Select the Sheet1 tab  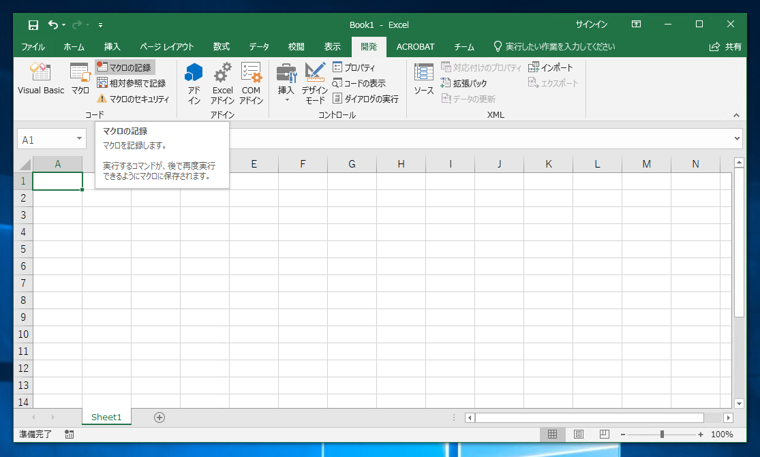[106, 417]
